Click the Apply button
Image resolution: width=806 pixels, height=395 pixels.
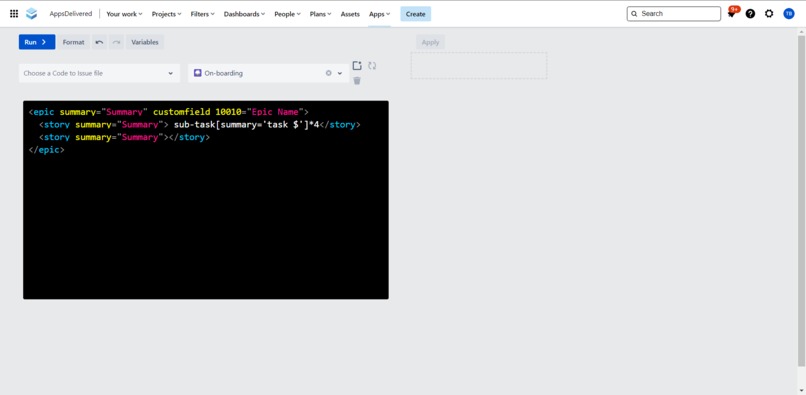coord(430,42)
